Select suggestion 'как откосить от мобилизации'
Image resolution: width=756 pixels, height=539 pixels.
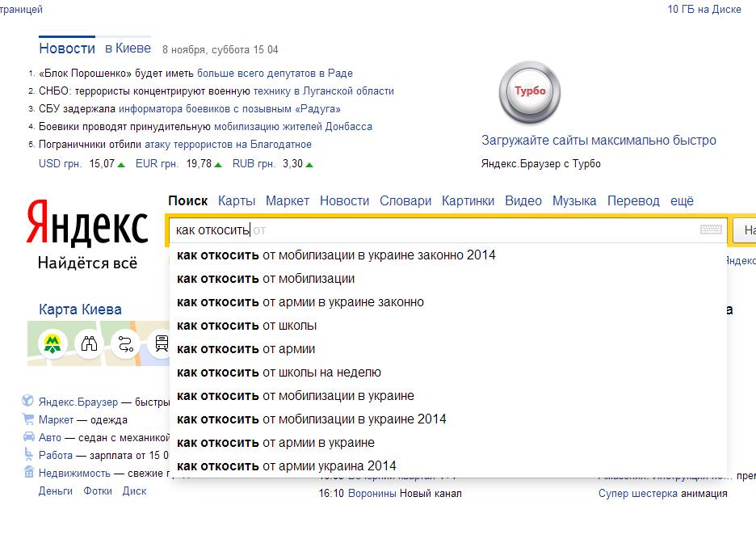[448, 279]
